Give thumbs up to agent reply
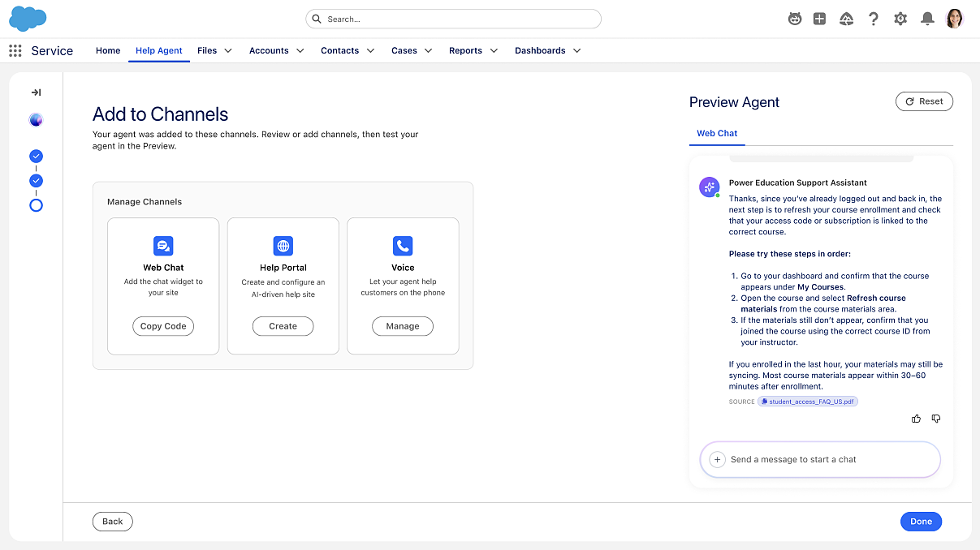This screenshot has height=550, width=980. point(917,419)
